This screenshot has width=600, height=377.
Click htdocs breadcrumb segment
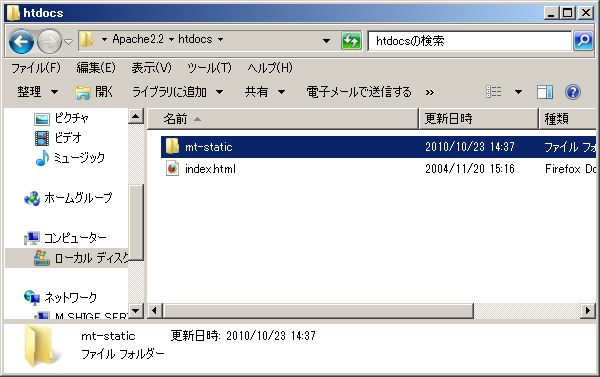(195, 39)
